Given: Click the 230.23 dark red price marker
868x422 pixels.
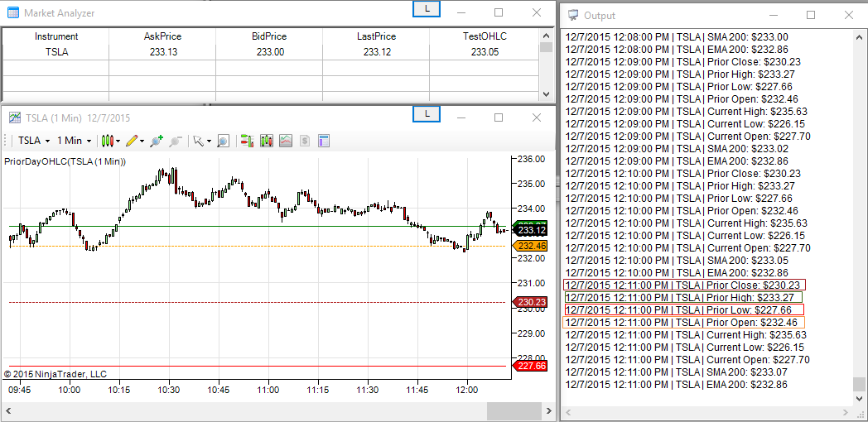Looking at the screenshot, I should point(530,302).
